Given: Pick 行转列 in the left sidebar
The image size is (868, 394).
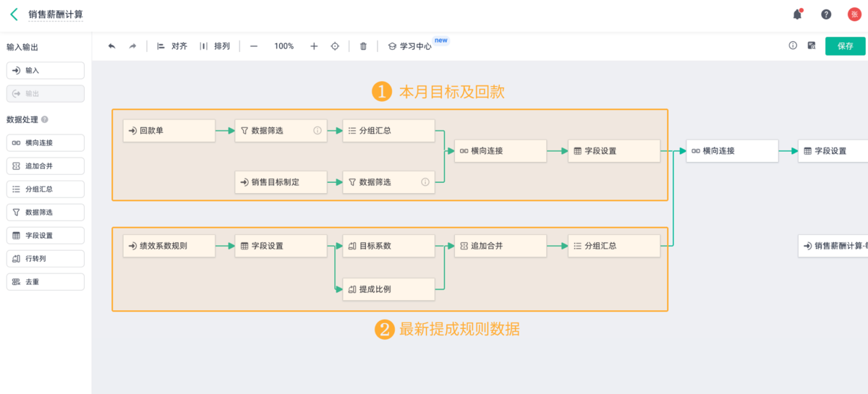Looking at the screenshot, I should (45, 259).
